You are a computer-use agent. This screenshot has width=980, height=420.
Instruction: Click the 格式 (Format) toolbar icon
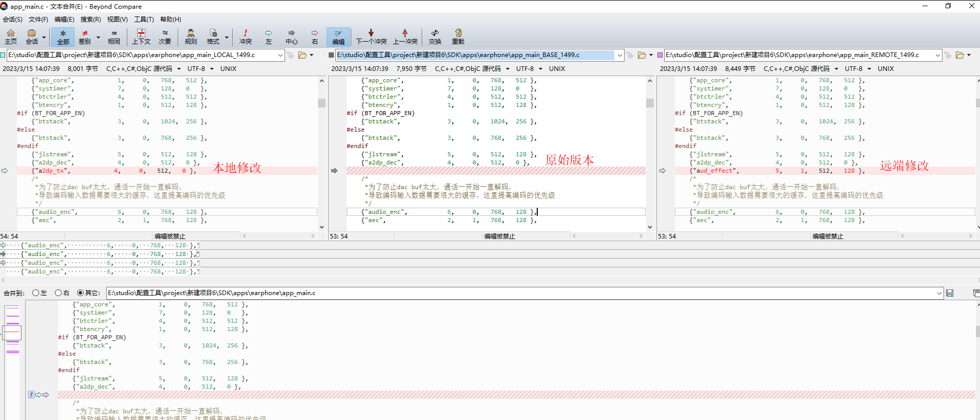[x=213, y=37]
